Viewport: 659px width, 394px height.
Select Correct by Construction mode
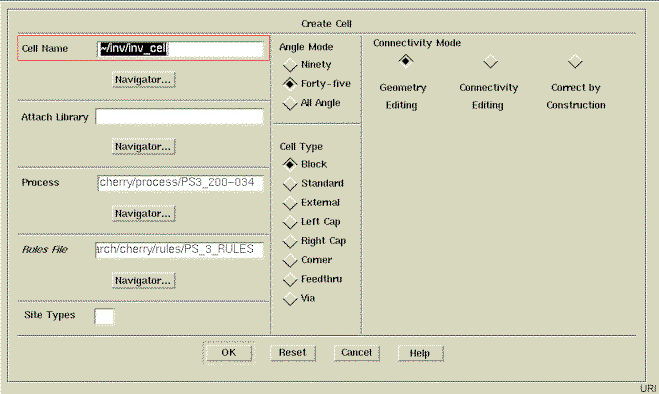[575, 61]
